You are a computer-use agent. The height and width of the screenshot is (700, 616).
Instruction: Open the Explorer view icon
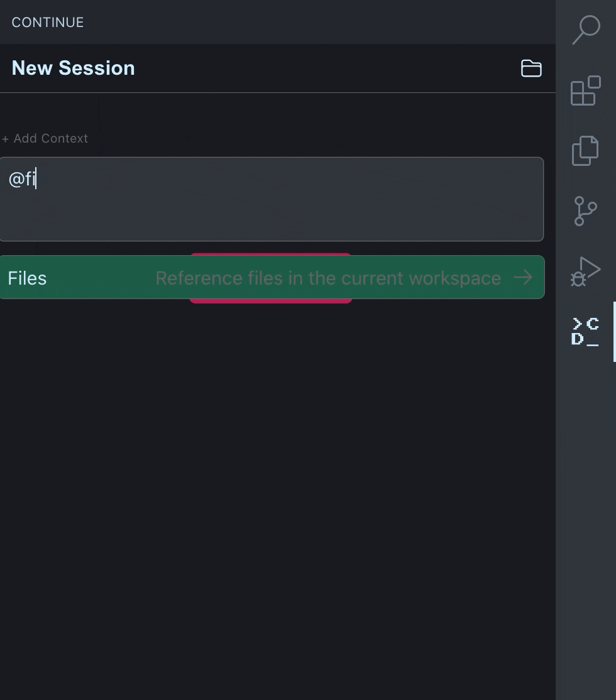coord(585,150)
